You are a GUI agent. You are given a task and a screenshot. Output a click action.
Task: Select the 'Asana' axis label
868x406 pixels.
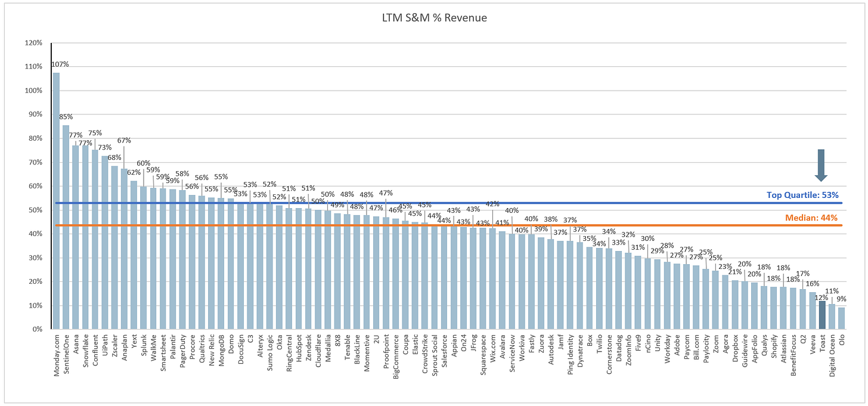coord(76,344)
